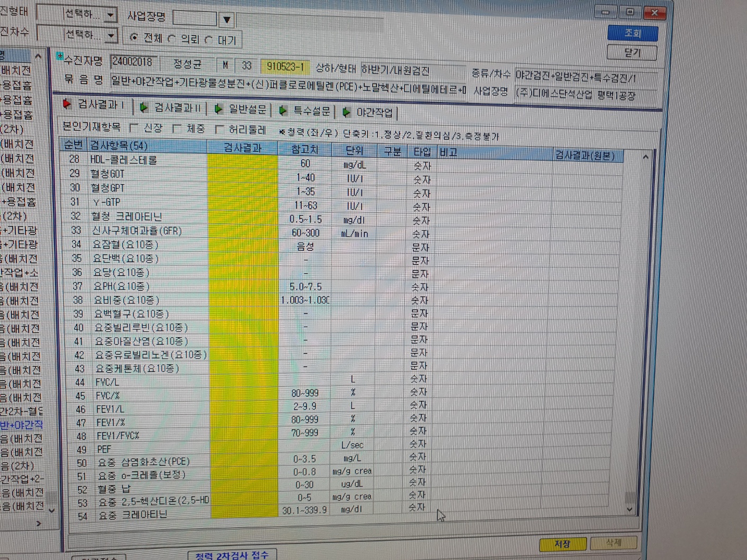Check the 허리둘레 checkbox
The image size is (747, 560).
[219, 129]
